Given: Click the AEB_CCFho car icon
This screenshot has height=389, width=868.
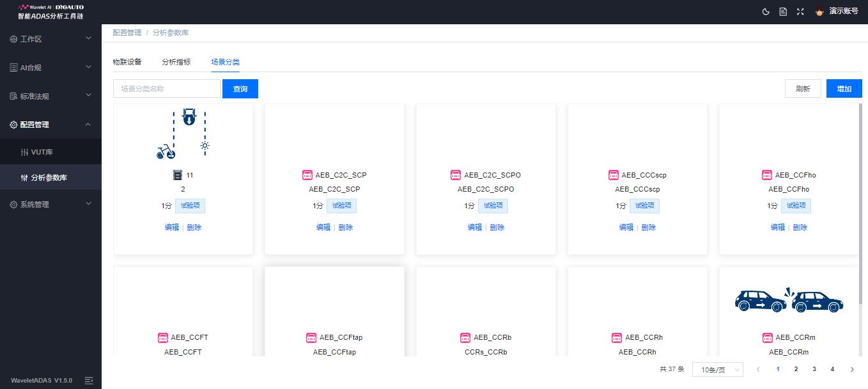Looking at the screenshot, I should (767, 175).
